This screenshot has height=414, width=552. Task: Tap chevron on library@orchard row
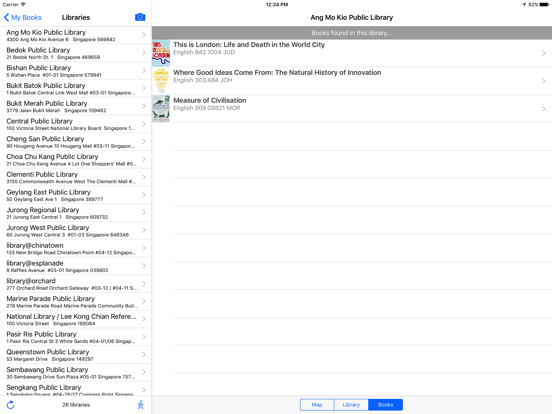(144, 284)
